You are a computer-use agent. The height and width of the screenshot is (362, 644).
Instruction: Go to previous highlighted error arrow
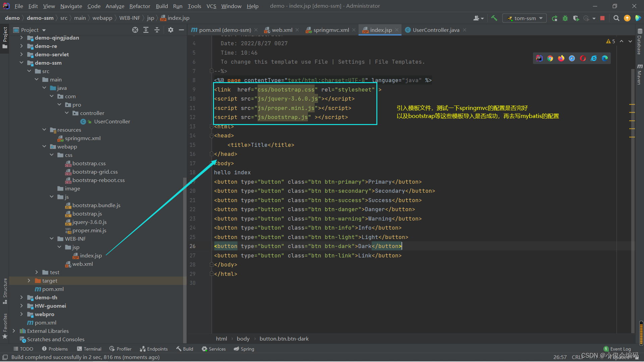622,41
